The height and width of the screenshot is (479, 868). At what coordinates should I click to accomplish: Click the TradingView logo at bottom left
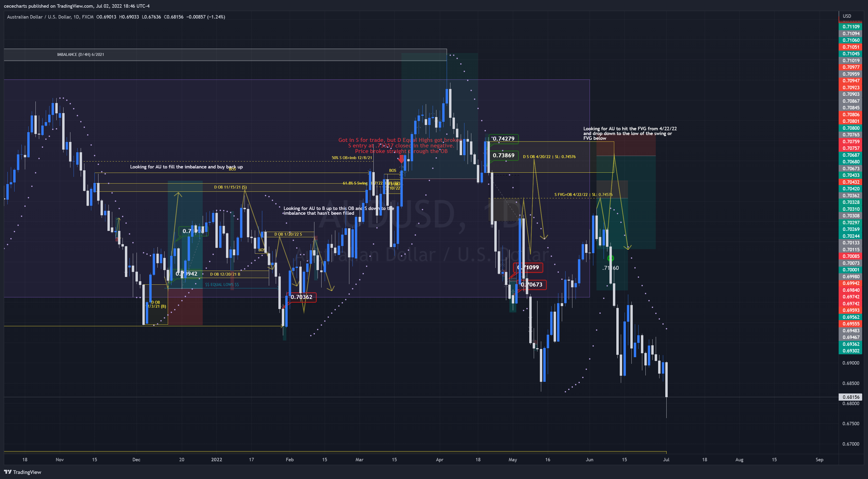pyautogui.click(x=22, y=472)
